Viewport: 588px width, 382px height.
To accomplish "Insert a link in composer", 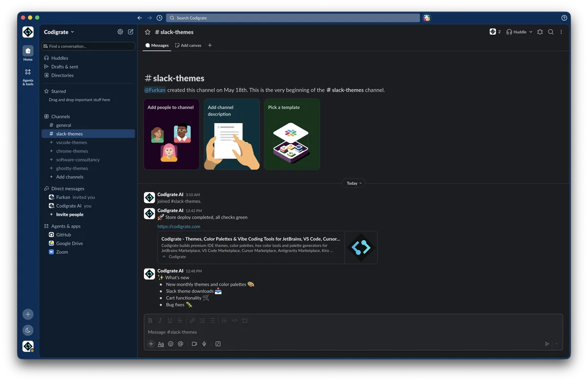I will coord(193,321).
